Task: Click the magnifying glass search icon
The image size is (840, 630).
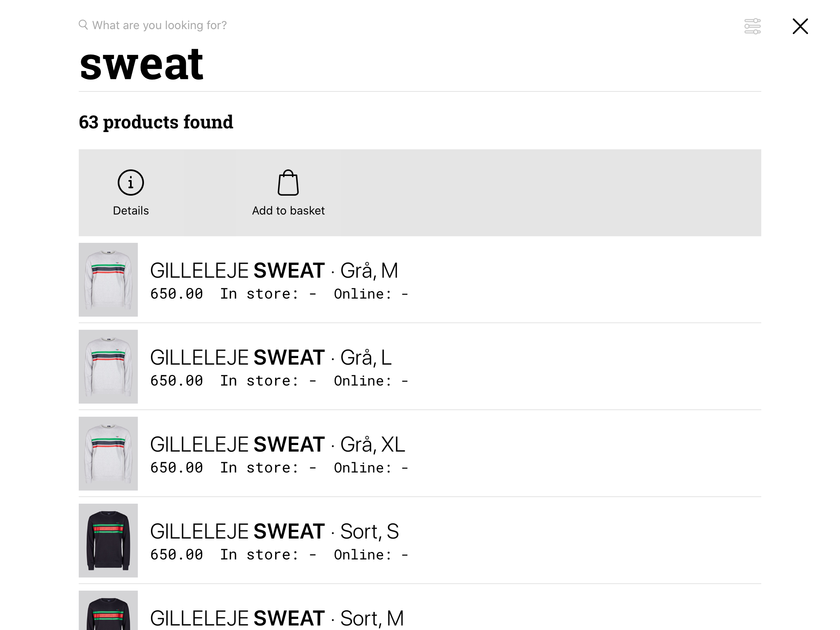Action: [x=83, y=25]
